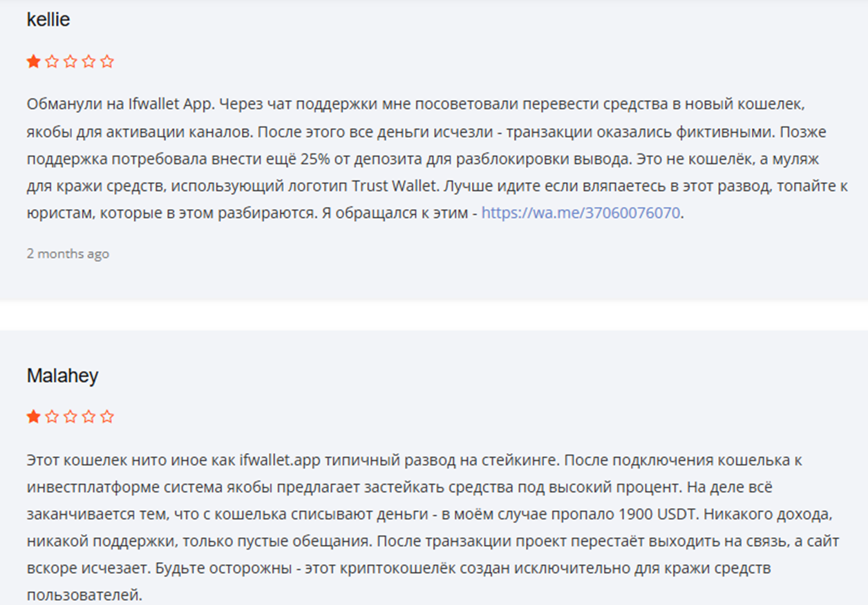Select the second star in Malahey's rating
This screenshot has height=605, width=868.
pos(52,416)
